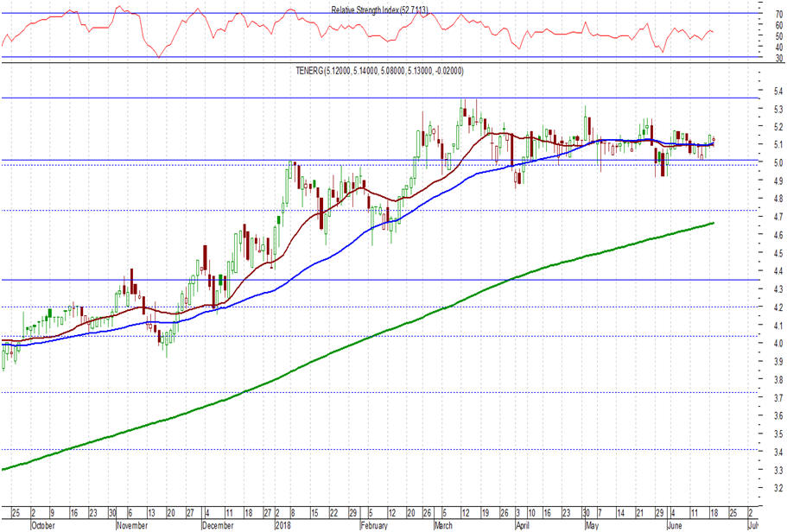
Task: Click the December month label
Action: pos(219,523)
